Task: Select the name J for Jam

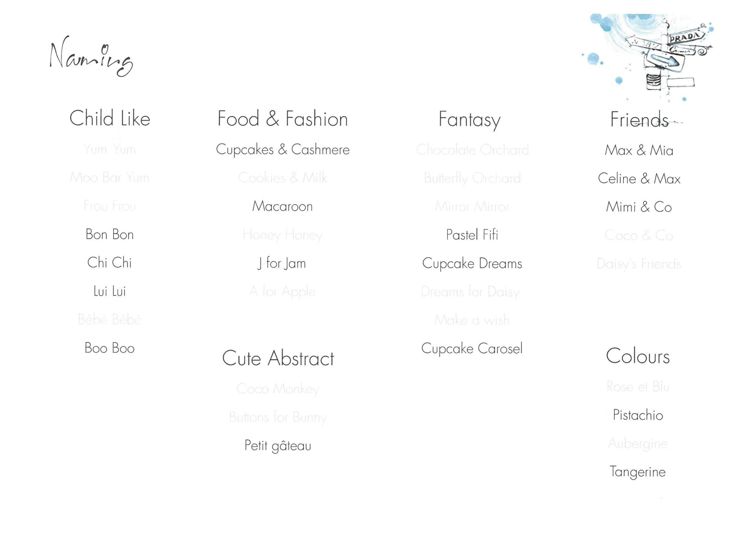Action: (x=282, y=263)
